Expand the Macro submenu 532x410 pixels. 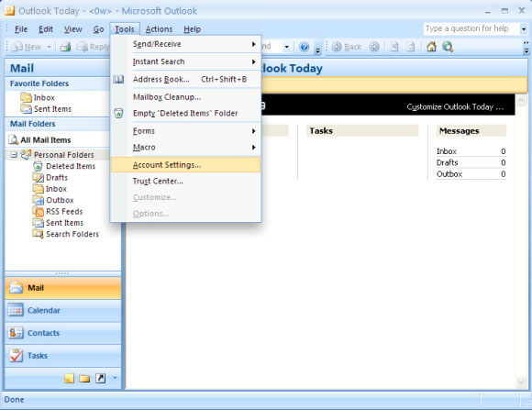pos(253,148)
